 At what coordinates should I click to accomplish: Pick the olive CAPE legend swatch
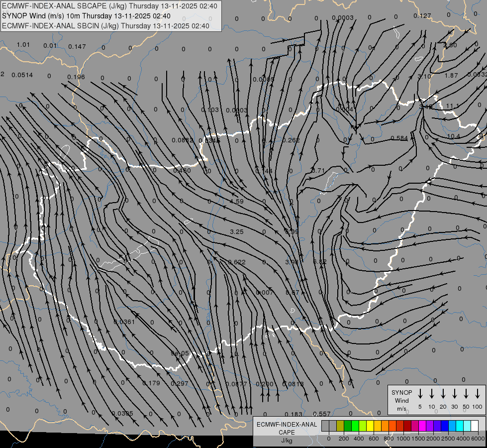coord(340,426)
